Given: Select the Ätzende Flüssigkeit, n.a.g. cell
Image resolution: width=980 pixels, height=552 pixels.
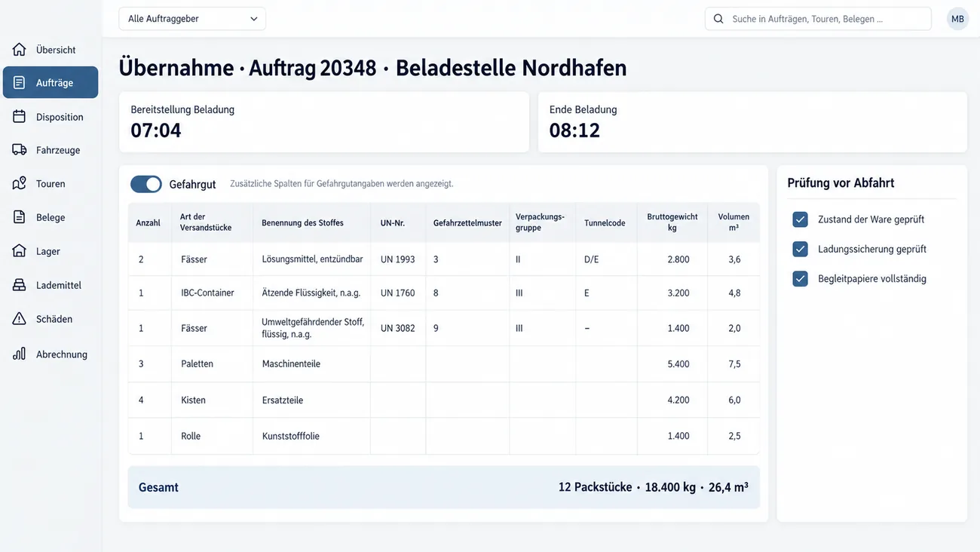Looking at the screenshot, I should (x=311, y=293).
